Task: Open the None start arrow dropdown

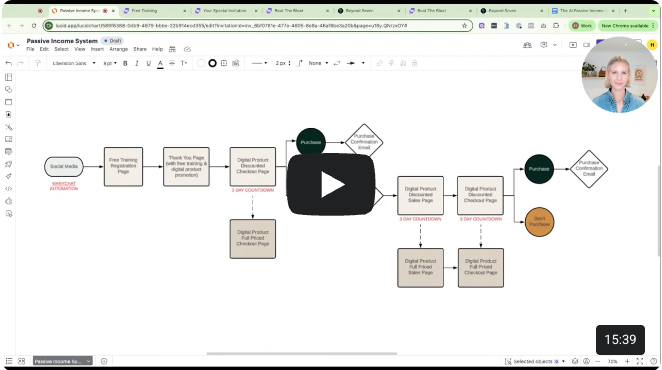Action: 318,63
